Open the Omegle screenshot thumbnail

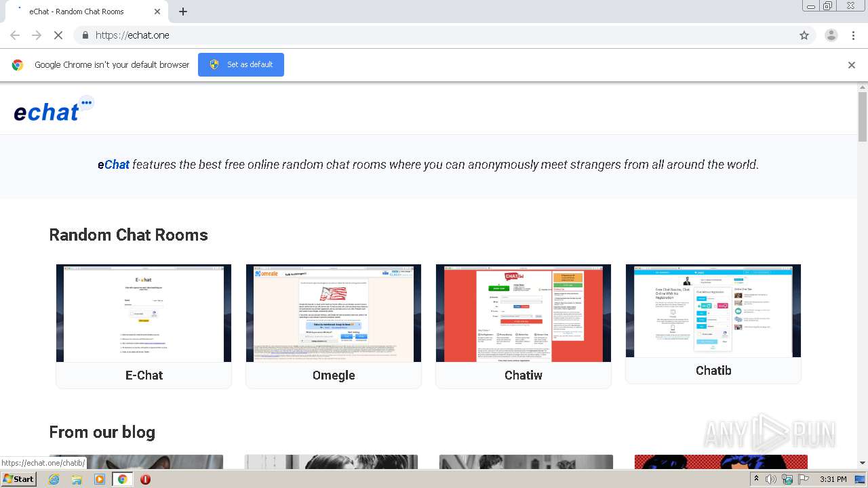click(334, 313)
